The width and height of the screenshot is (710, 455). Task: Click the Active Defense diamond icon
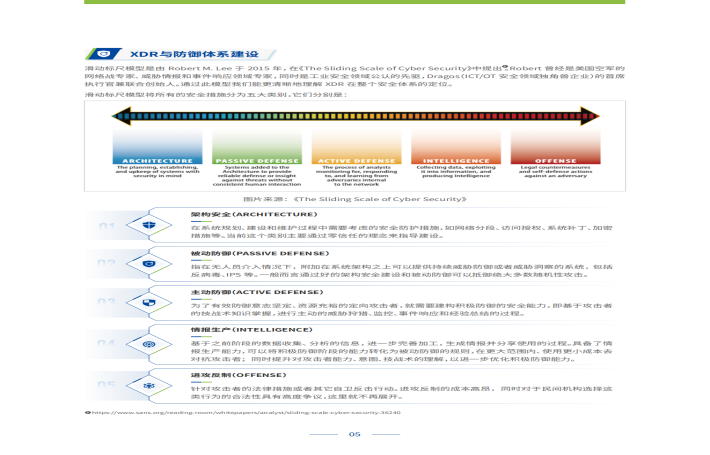[x=149, y=302]
